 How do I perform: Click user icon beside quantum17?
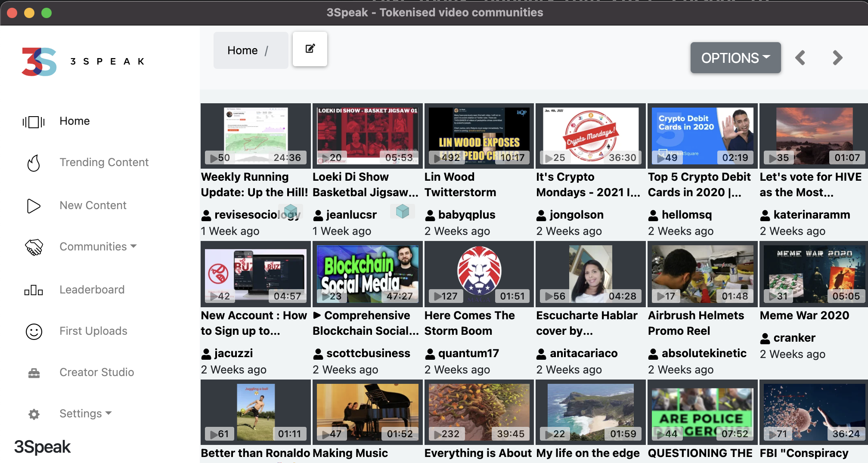tap(430, 354)
